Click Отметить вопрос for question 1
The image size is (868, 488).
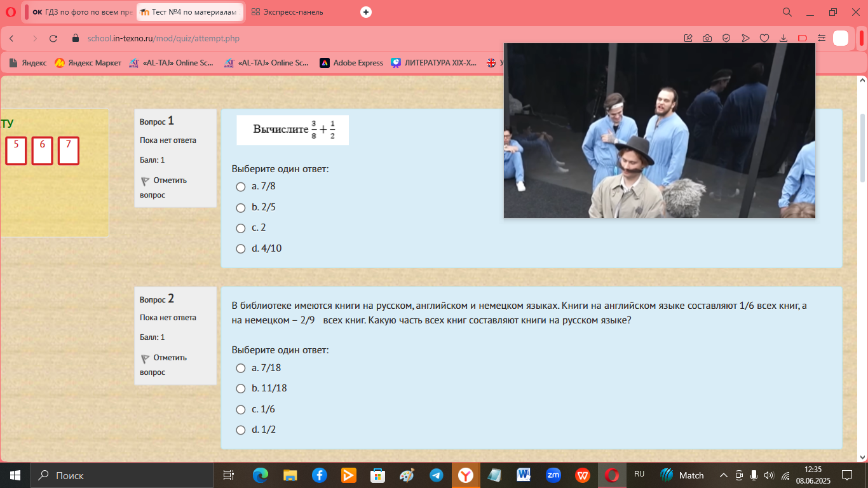pyautogui.click(x=164, y=187)
